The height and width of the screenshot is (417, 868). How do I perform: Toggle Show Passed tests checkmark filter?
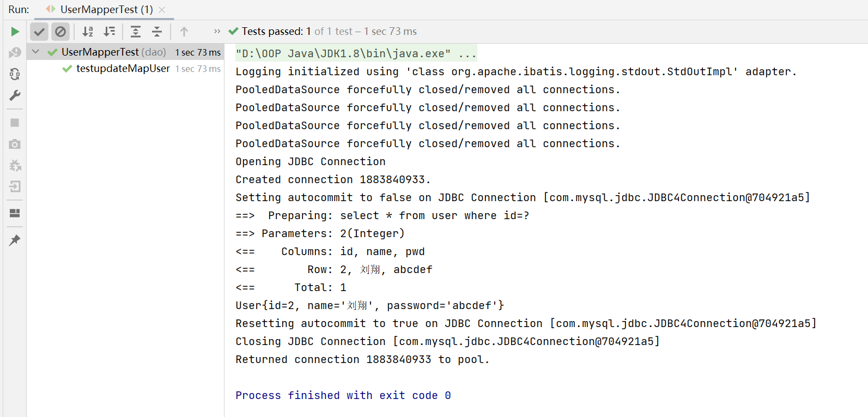39,32
